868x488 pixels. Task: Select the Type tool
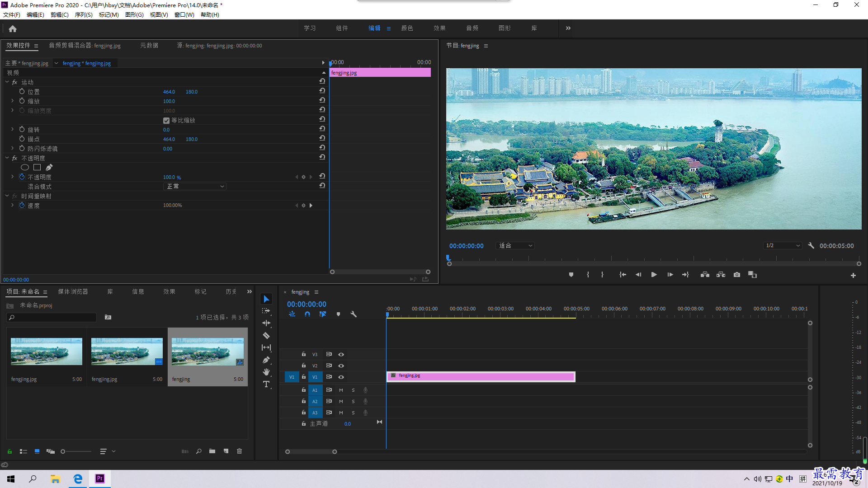coord(266,384)
